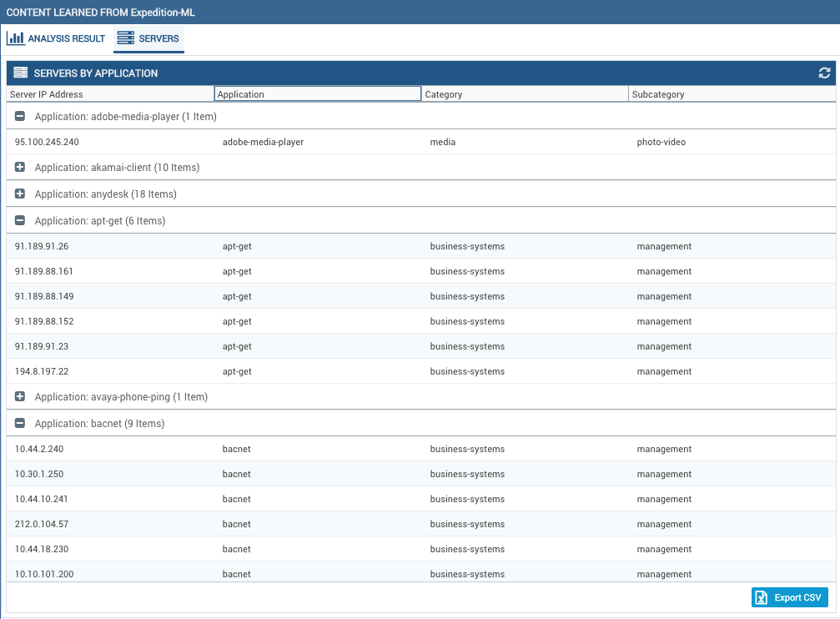The width and height of the screenshot is (840, 619).
Task: Click the Export CSV button label
Action: click(x=797, y=597)
